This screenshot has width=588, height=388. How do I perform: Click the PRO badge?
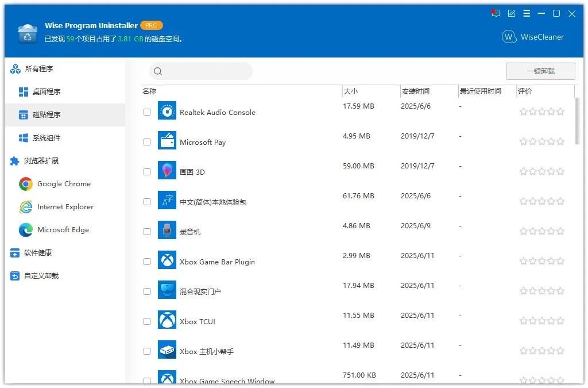point(152,25)
